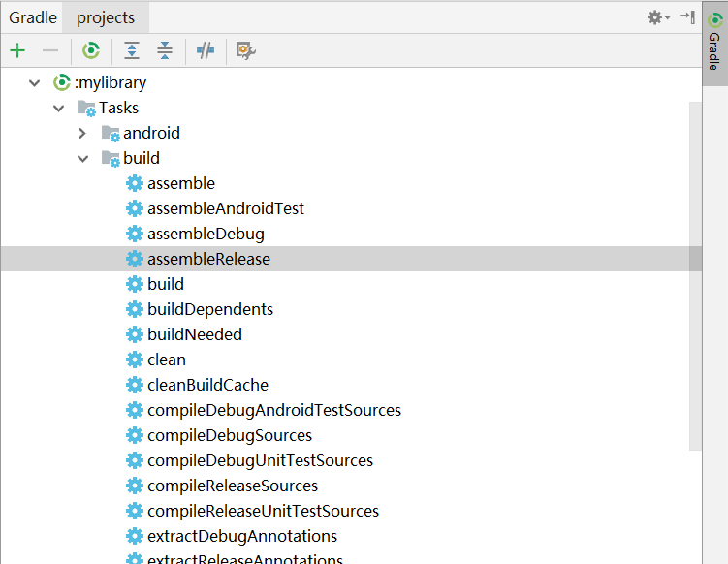The height and width of the screenshot is (564, 728).
Task: Select the compileDebugUnitTestSources task name
Action: [x=261, y=460]
